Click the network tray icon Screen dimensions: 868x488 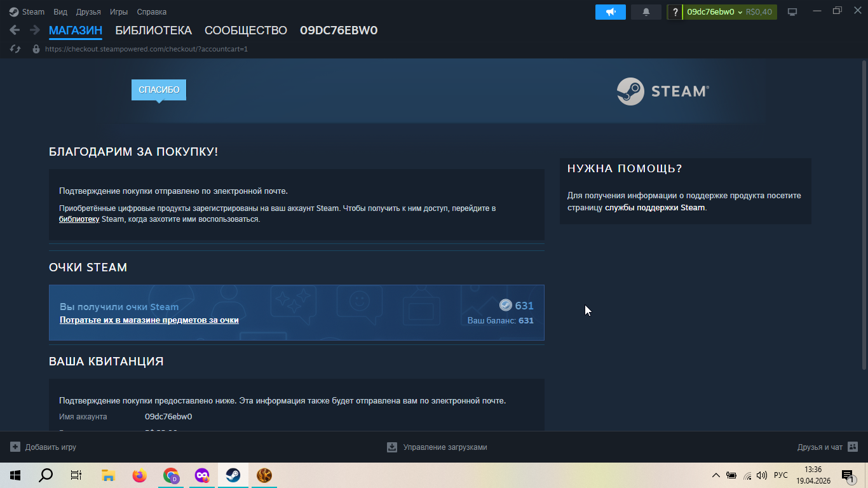[747, 475]
